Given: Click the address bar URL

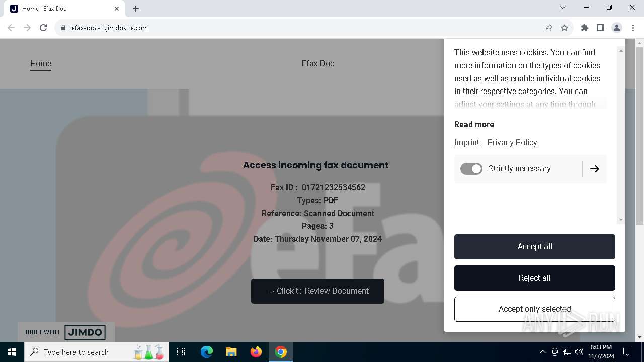Looking at the screenshot, I should coord(110,28).
